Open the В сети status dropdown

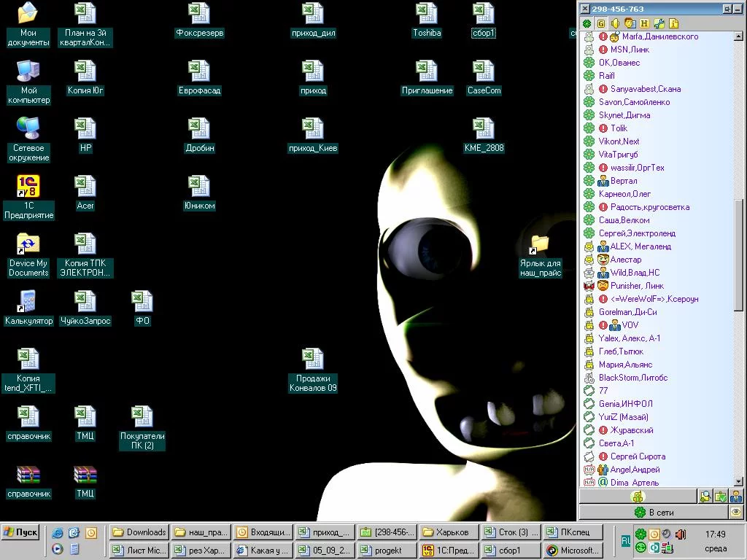coord(654,513)
